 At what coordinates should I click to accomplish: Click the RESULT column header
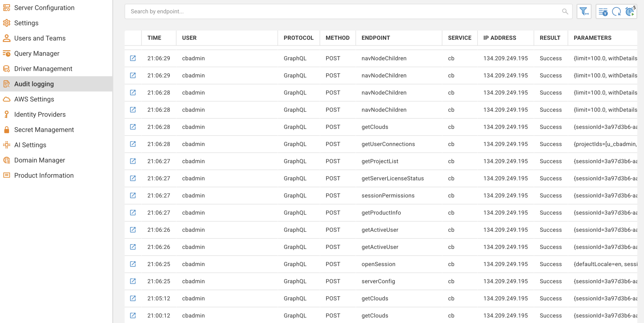click(550, 38)
